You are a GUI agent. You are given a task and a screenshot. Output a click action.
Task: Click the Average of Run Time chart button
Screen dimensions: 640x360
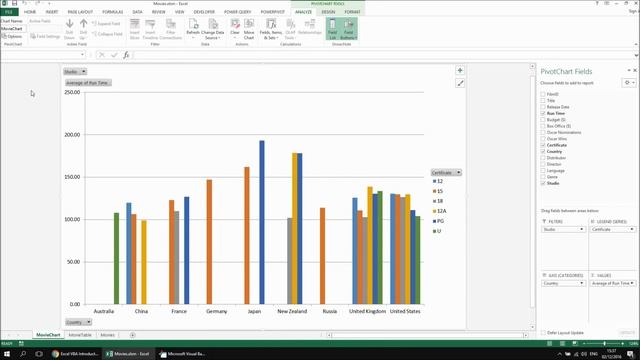88,83
